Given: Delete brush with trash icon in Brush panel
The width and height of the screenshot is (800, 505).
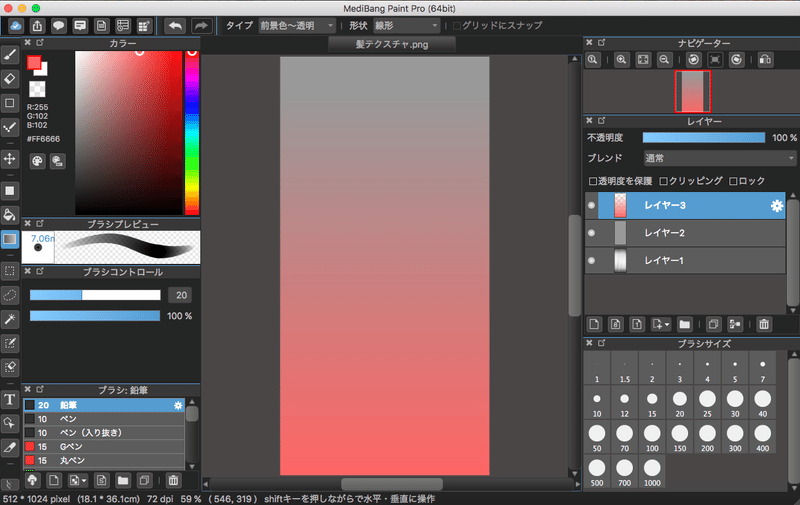Looking at the screenshot, I should pos(173,480).
